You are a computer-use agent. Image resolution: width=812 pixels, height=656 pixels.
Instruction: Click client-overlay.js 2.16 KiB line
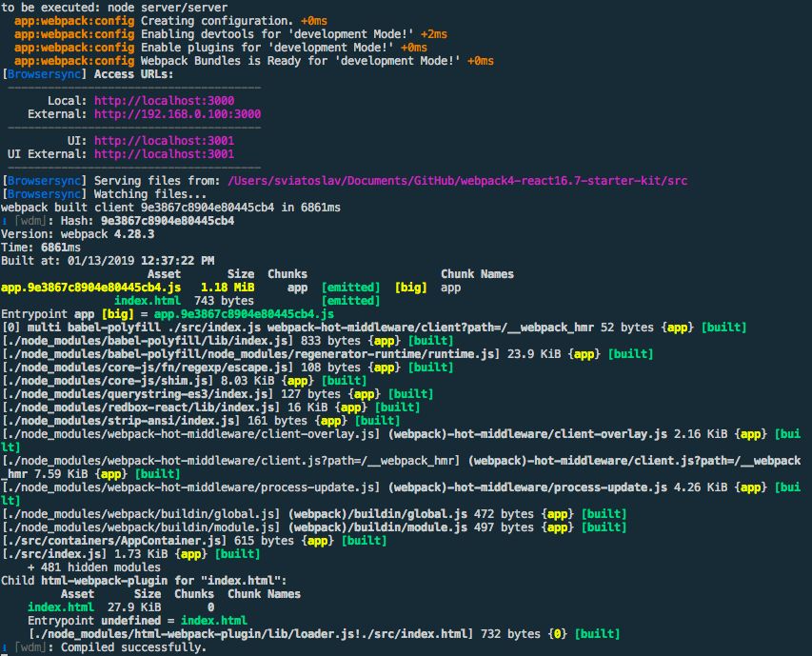(x=402, y=440)
